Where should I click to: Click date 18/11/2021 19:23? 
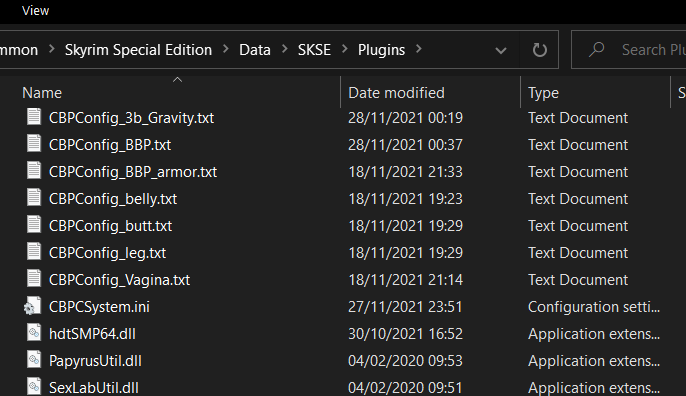point(405,199)
